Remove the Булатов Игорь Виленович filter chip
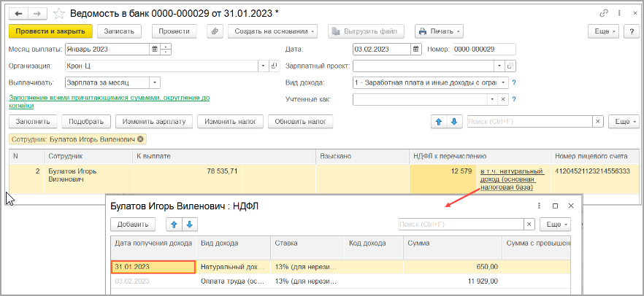 pyautogui.click(x=140, y=139)
